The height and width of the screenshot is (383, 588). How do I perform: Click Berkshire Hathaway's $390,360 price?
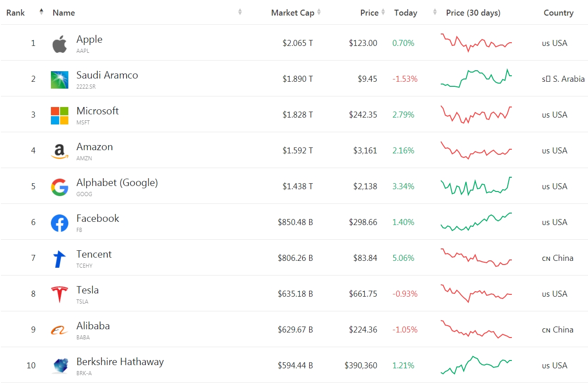pyautogui.click(x=361, y=366)
